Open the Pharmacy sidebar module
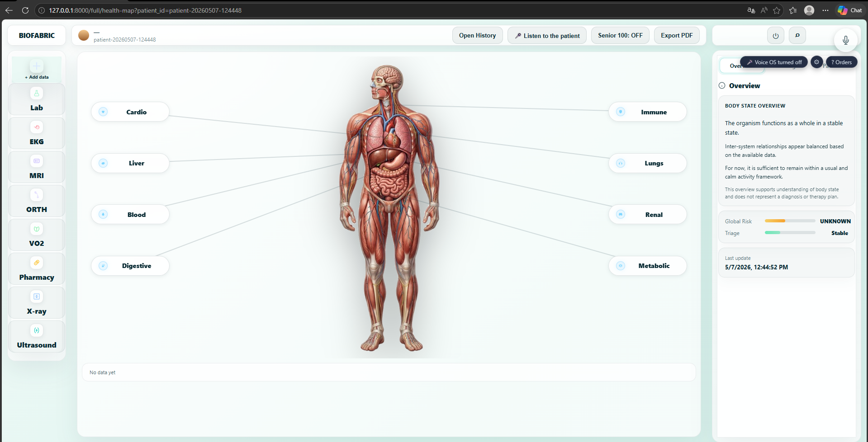868x442 pixels. pyautogui.click(x=37, y=269)
